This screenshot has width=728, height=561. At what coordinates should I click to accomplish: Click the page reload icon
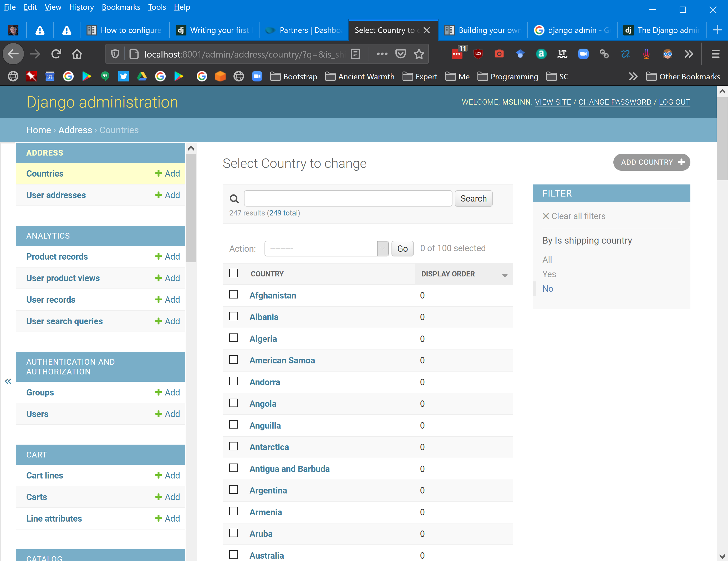click(x=56, y=54)
